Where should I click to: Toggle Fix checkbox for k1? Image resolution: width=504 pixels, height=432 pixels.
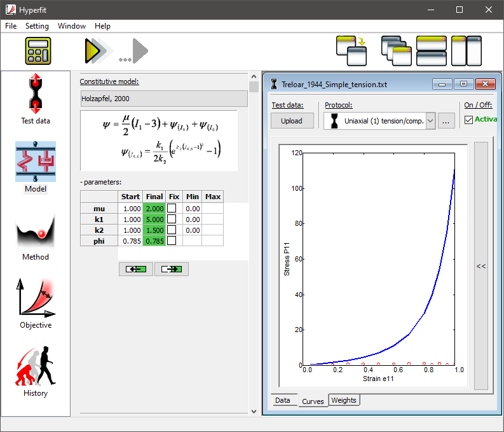coord(172,219)
